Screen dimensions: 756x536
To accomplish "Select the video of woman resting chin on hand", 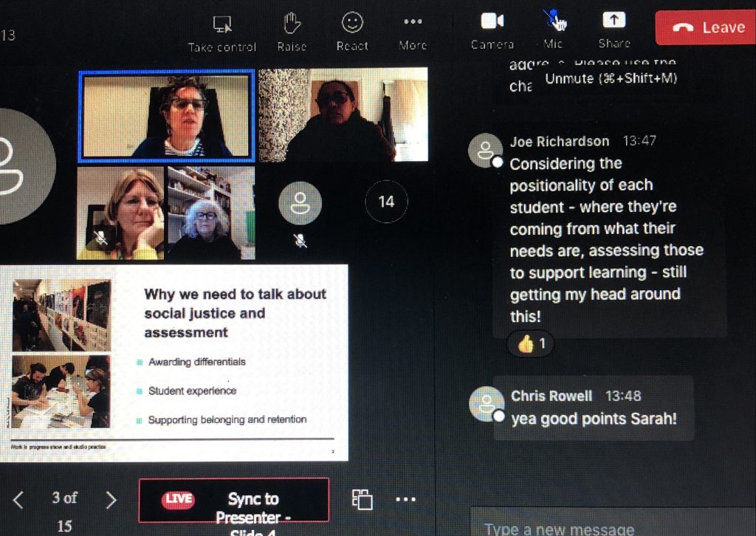I will 120,213.
